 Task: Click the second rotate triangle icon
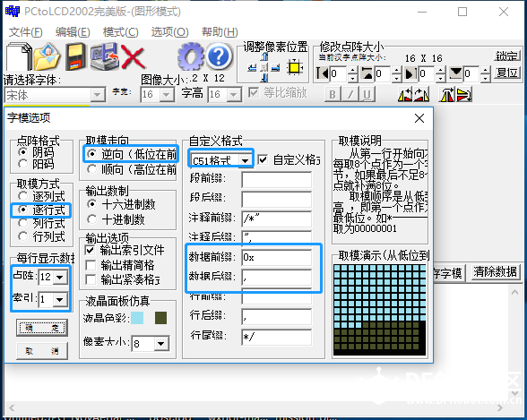click(x=421, y=94)
